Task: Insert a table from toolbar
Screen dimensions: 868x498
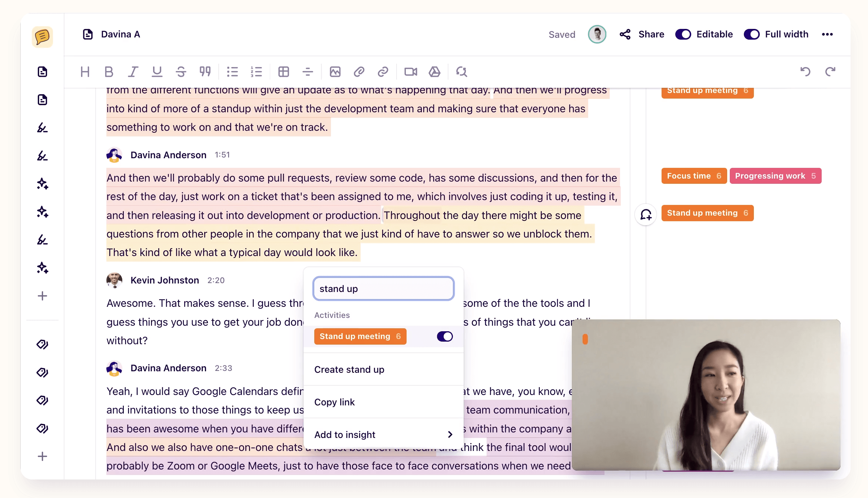Action: click(284, 72)
